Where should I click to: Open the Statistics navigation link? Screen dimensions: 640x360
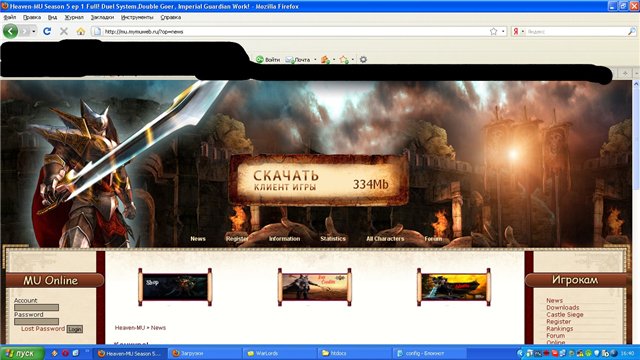[x=333, y=238]
